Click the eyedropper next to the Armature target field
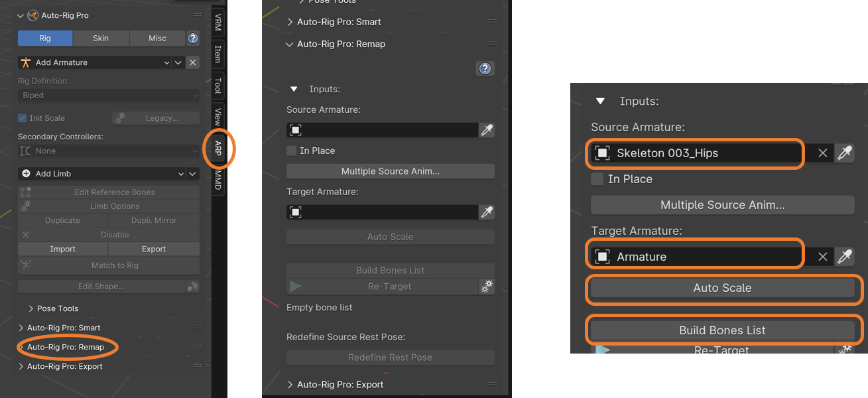Viewport: 868px width, 398px height. (844, 257)
